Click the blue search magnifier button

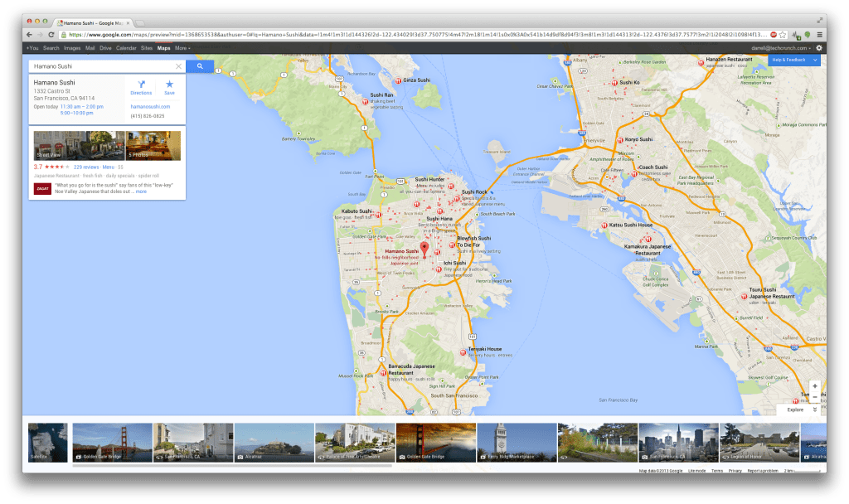[x=200, y=65]
